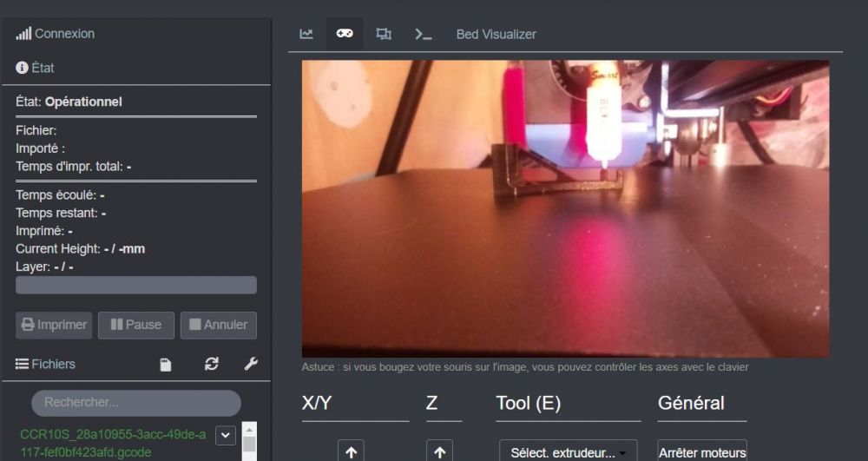Refresh the file list
The image size is (868, 461).
tap(212, 364)
